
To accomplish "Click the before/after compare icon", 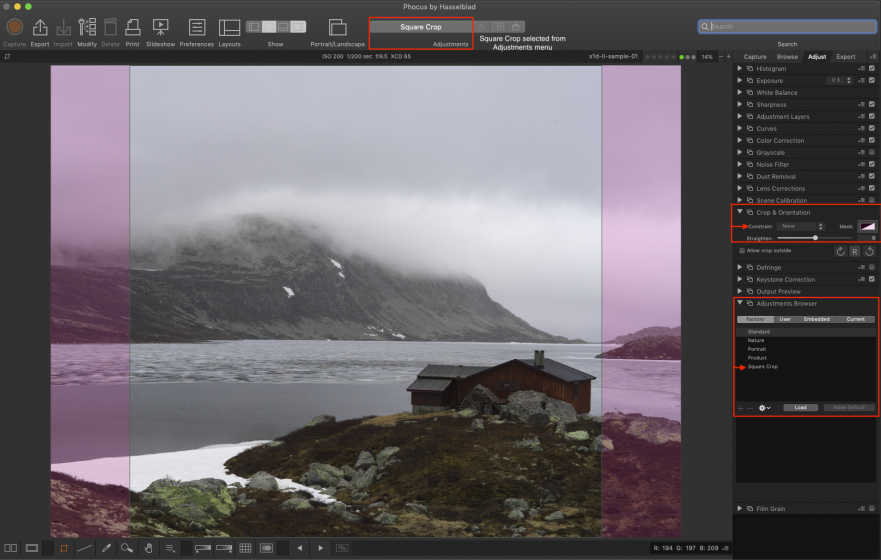I will click(342, 548).
